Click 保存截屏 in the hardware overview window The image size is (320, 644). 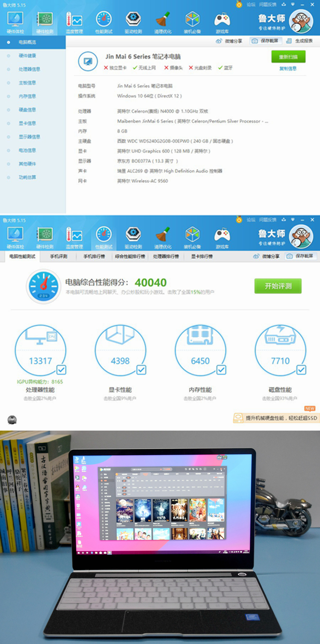pyautogui.click(x=265, y=41)
